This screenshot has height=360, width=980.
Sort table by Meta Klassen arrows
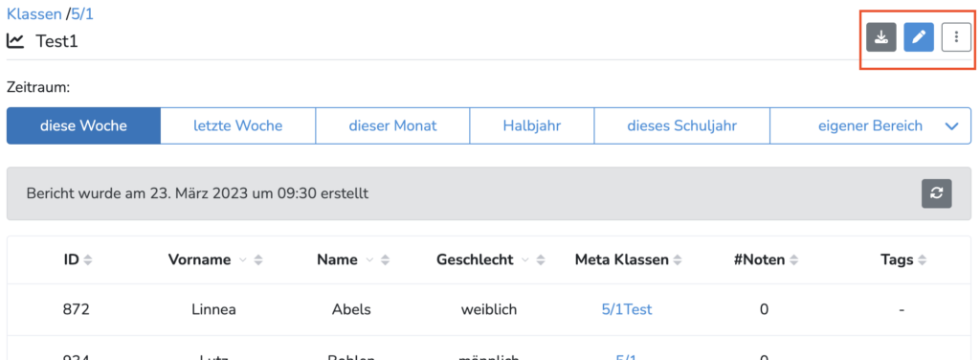click(x=677, y=260)
